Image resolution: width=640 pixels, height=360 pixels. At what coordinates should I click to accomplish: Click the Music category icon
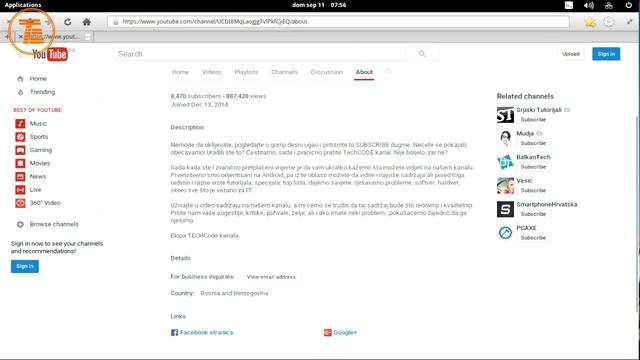(x=20, y=124)
